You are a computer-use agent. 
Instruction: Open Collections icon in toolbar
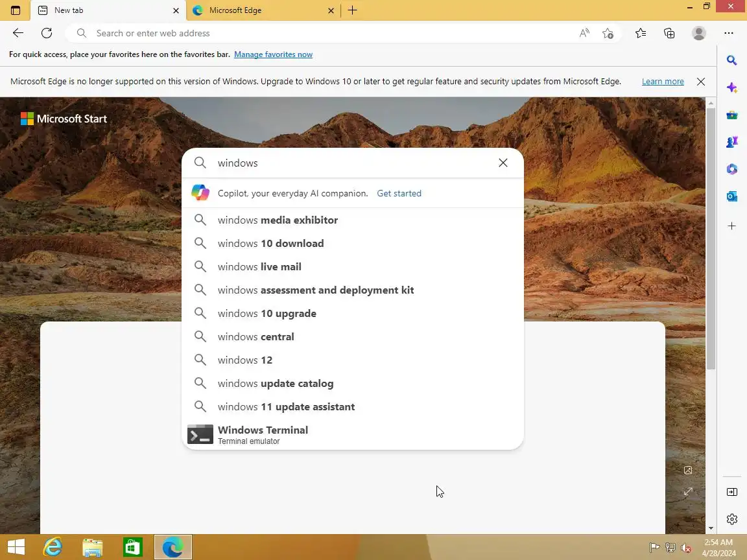tap(669, 33)
